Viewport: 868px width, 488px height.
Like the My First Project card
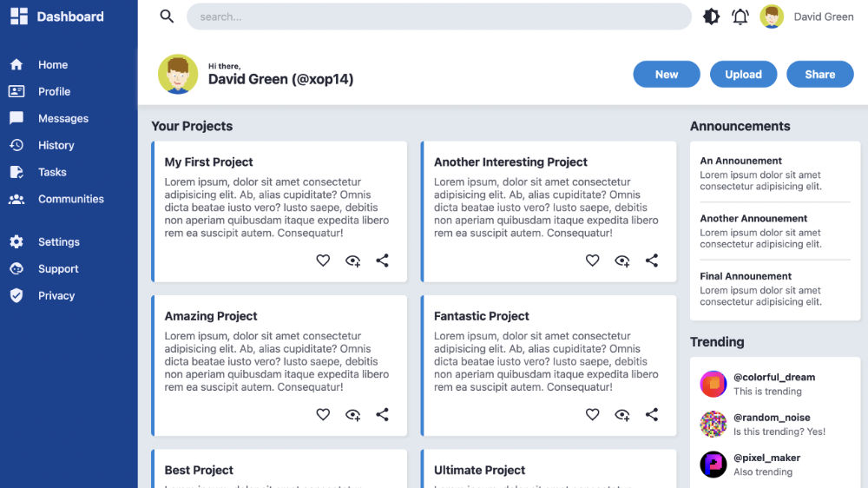[323, 260]
